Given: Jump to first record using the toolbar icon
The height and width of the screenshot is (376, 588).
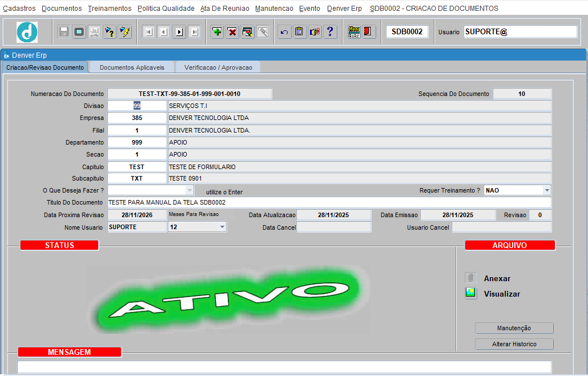Looking at the screenshot, I should point(148,32).
